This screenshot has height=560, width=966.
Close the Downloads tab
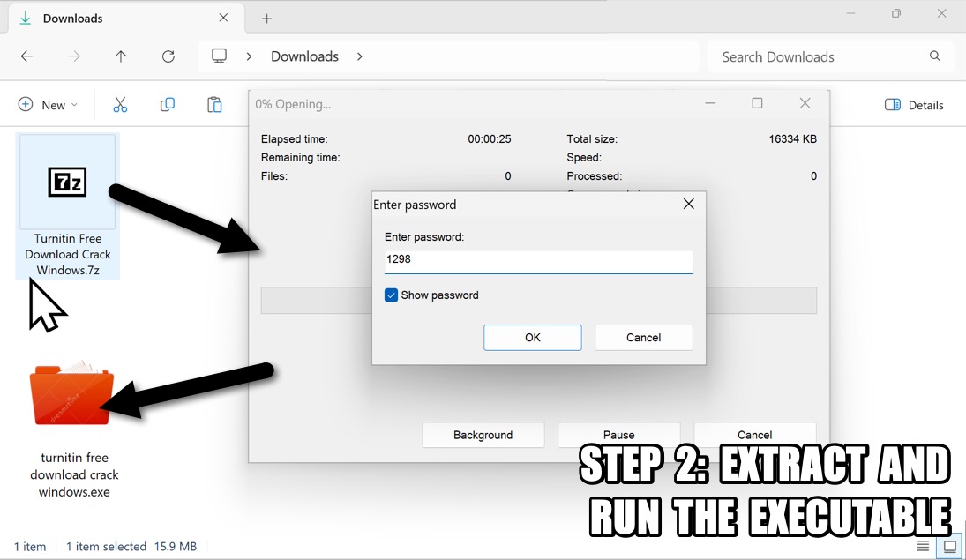223,18
